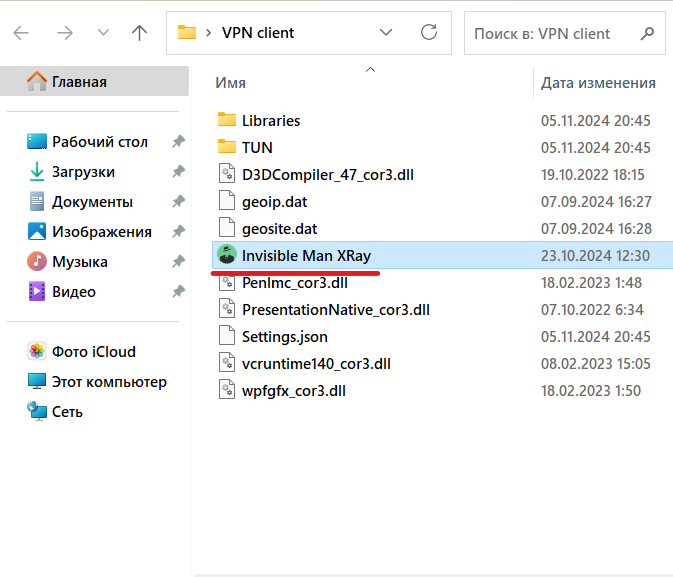673x577 pixels.
Task: Click the Settings.json file icon
Action: 227,335
